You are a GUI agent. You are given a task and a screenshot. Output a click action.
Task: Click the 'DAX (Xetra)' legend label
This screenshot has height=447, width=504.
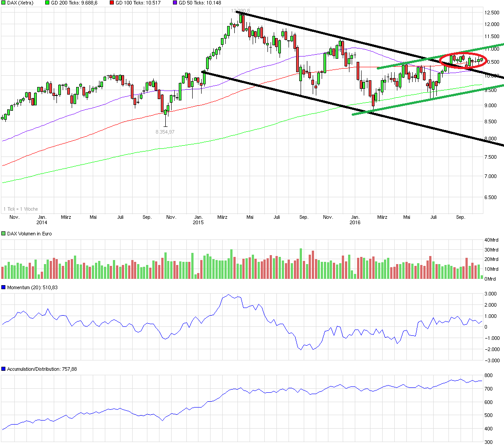[20, 3]
